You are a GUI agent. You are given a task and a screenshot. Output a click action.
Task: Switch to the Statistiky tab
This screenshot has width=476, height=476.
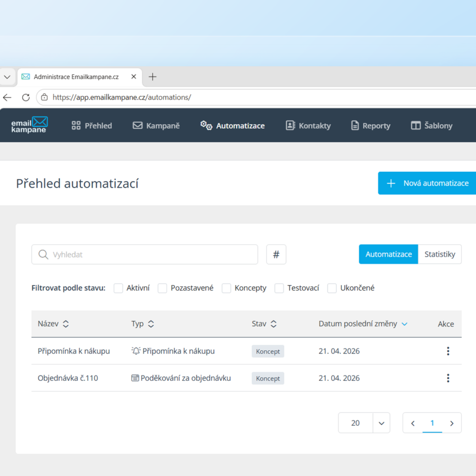tap(440, 254)
